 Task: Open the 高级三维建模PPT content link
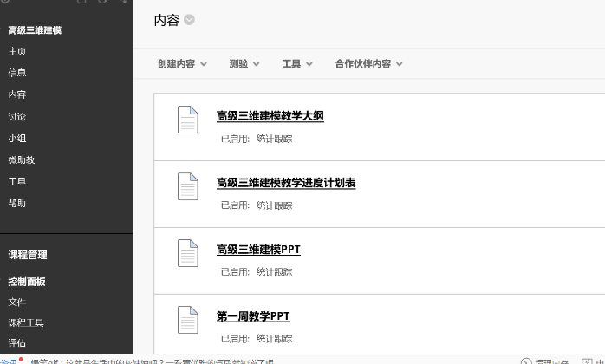pyautogui.click(x=258, y=250)
